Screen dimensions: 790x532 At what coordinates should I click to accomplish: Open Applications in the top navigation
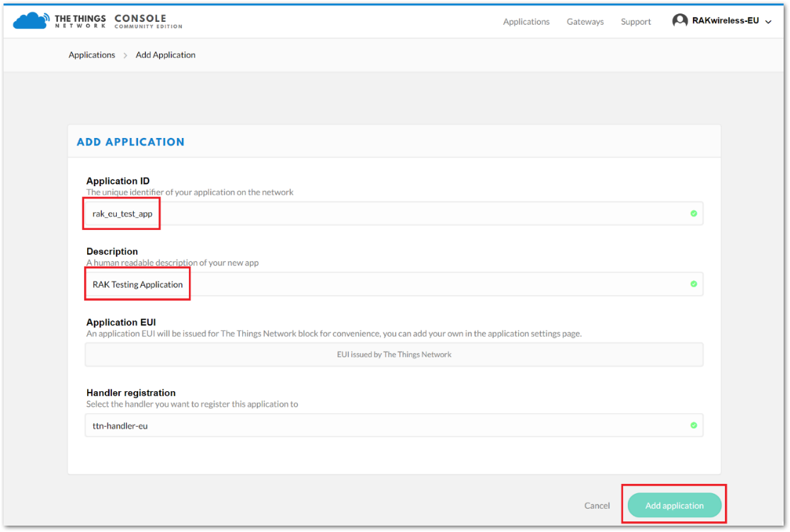pos(526,22)
